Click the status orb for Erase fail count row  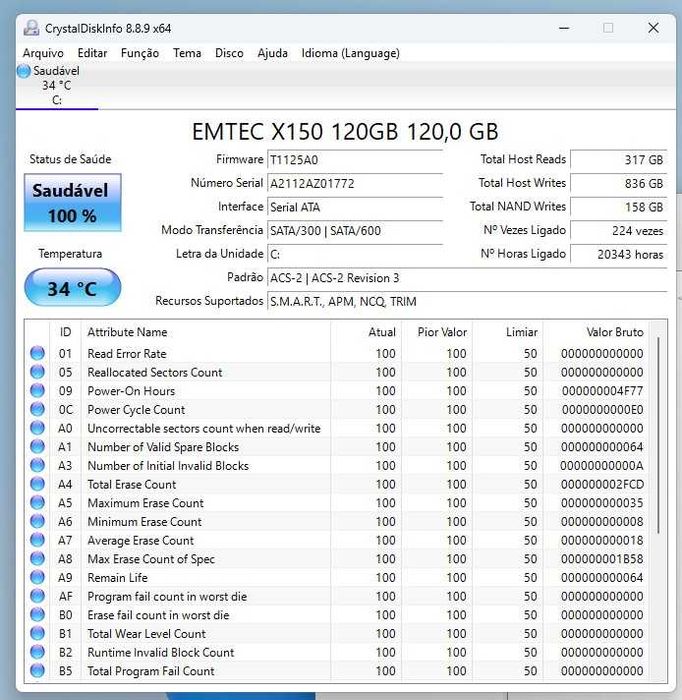pos(37,615)
